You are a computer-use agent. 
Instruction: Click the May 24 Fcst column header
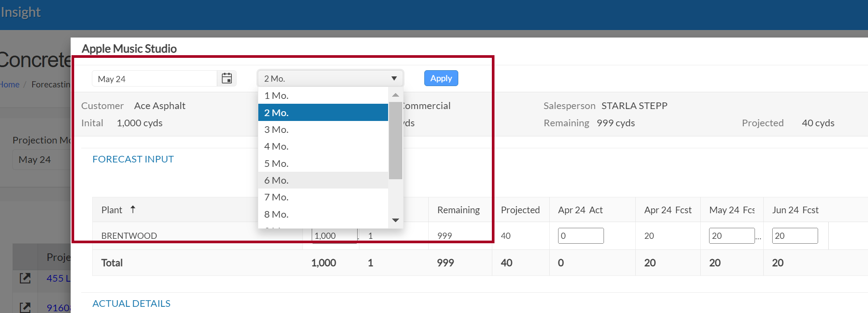click(732, 210)
